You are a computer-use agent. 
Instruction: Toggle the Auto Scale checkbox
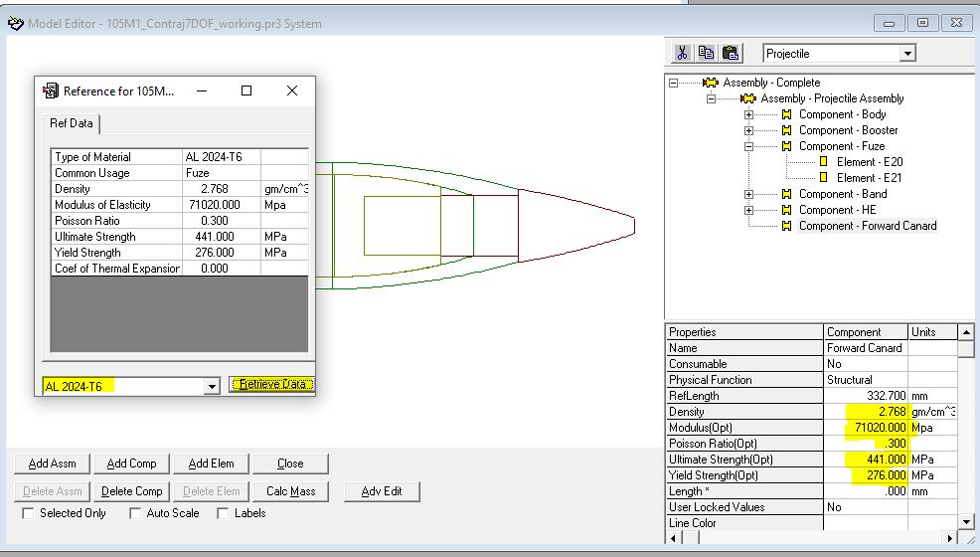(136, 513)
